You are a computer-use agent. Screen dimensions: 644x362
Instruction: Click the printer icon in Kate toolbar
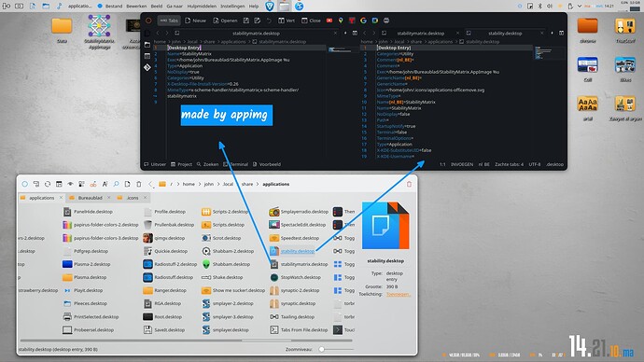click(x=386, y=21)
